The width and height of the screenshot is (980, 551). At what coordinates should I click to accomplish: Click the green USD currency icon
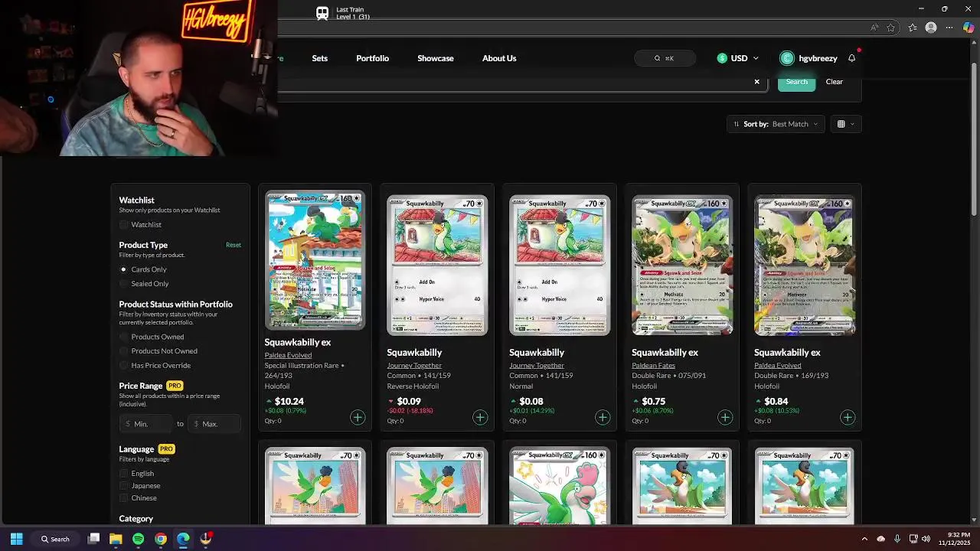[722, 58]
